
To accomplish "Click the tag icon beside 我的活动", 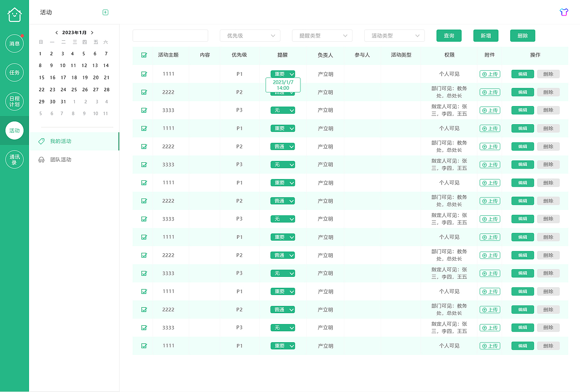I will (x=41, y=141).
